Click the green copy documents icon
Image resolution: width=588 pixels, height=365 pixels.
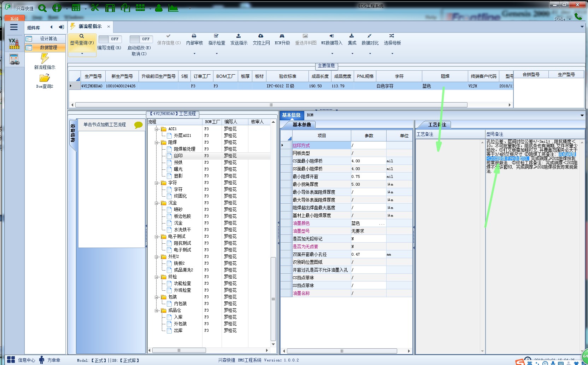pyautogui.click(x=125, y=8)
